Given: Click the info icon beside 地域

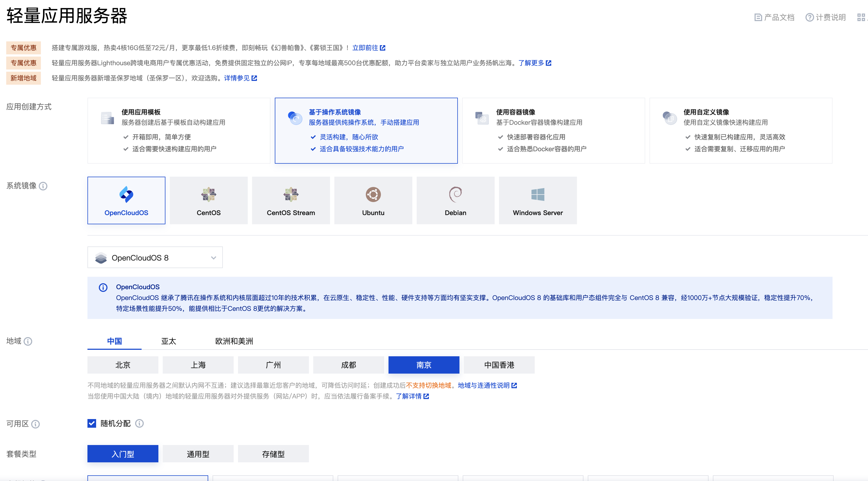Looking at the screenshot, I should [x=28, y=342].
